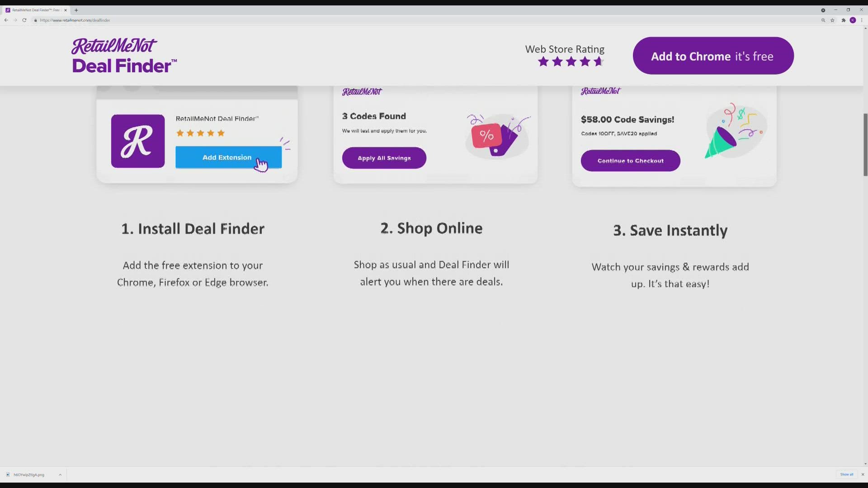
Task: Click Apply All Savings button
Action: tap(384, 158)
